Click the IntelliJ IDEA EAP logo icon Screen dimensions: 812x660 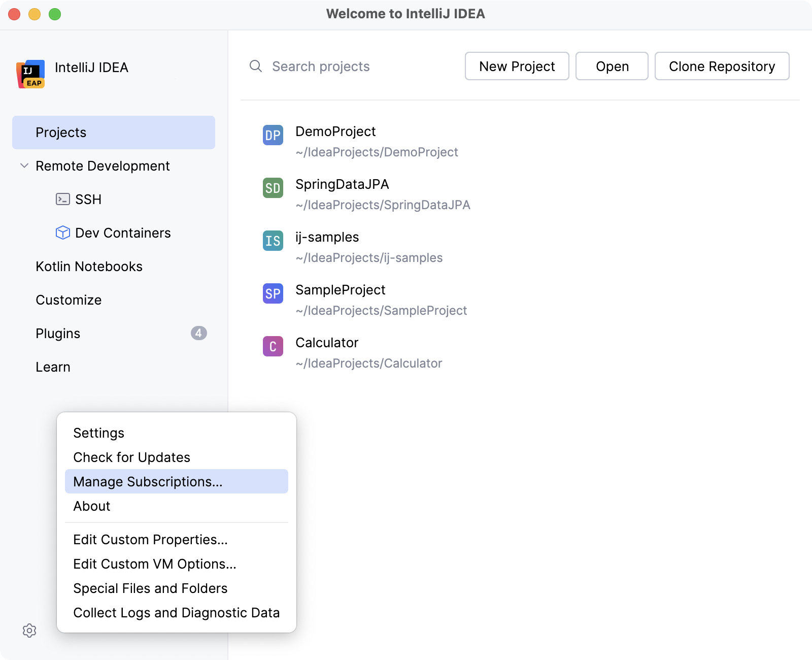coord(30,74)
